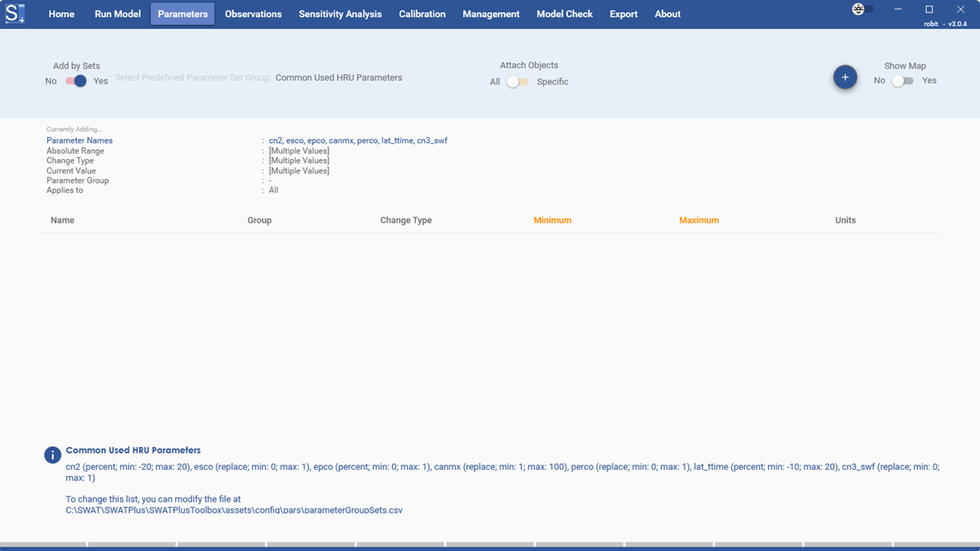Screen dimensions: 980x551
Task: Open the Sensitivity Analysis tab
Action: click(x=340, y=14)
